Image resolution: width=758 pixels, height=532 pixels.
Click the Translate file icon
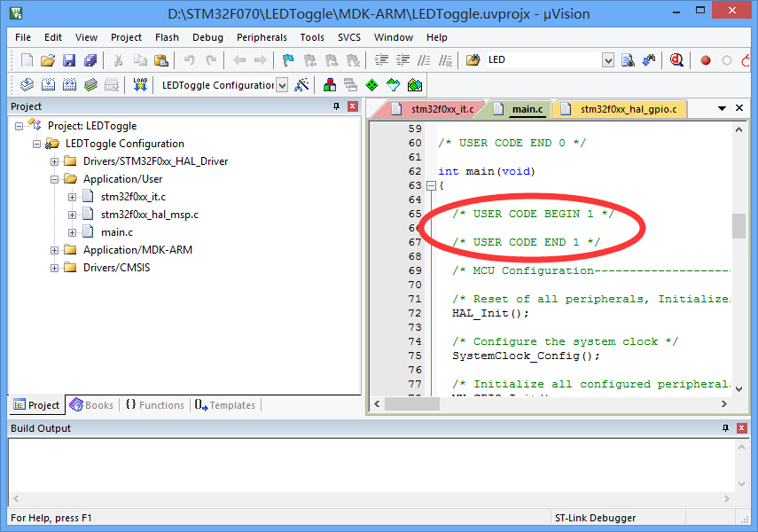27,85
